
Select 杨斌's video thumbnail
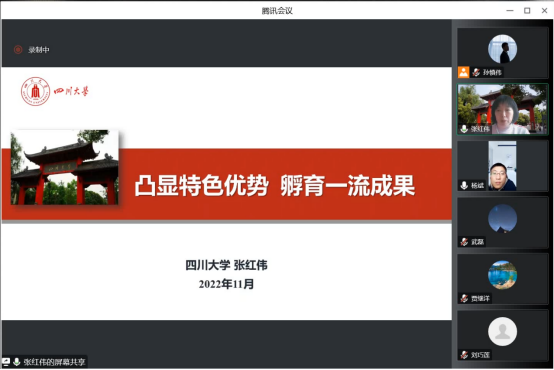click(502, 166)
